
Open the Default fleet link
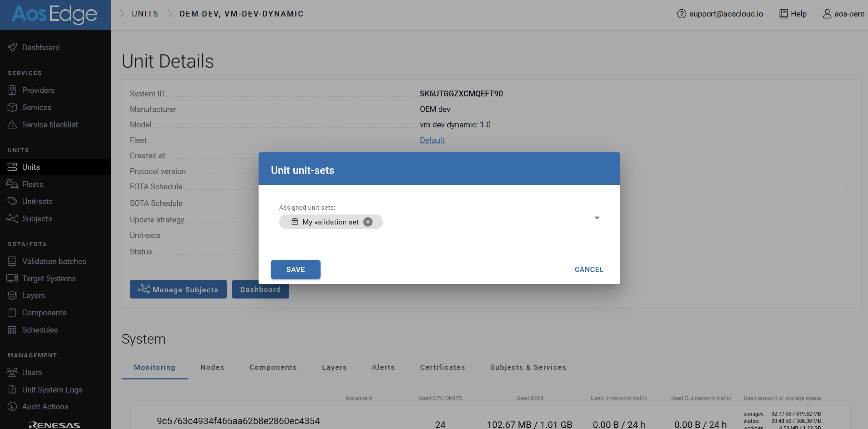coord(432,140)
